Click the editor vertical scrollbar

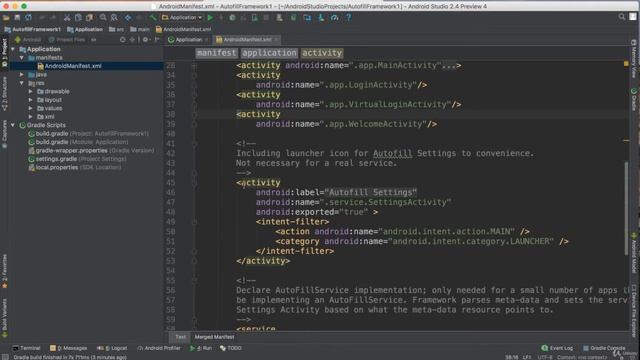pyautogui.click(x=626, y=208)
